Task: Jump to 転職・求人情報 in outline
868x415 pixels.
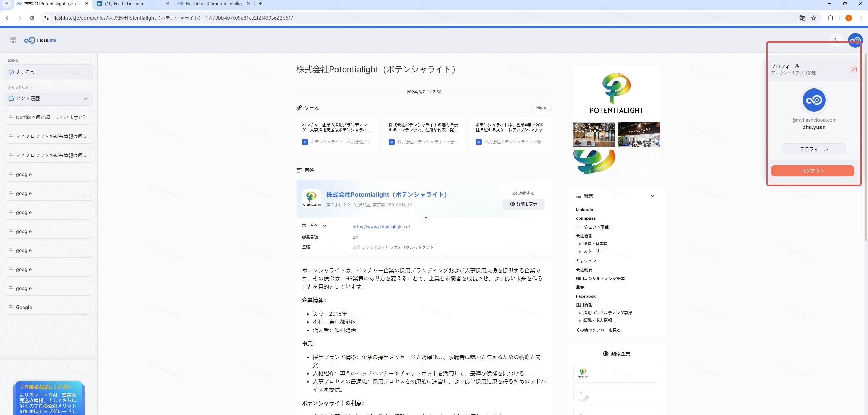Action: pos(597,320)
